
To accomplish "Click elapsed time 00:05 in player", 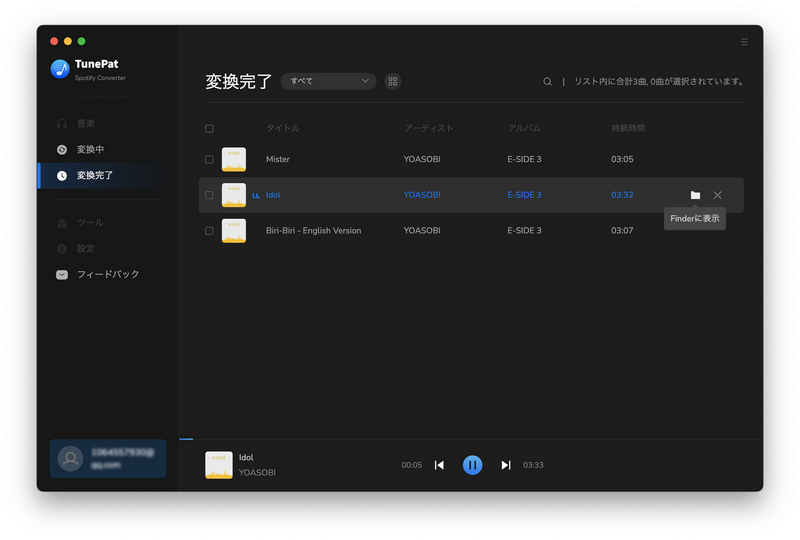I will pos(411,465).
